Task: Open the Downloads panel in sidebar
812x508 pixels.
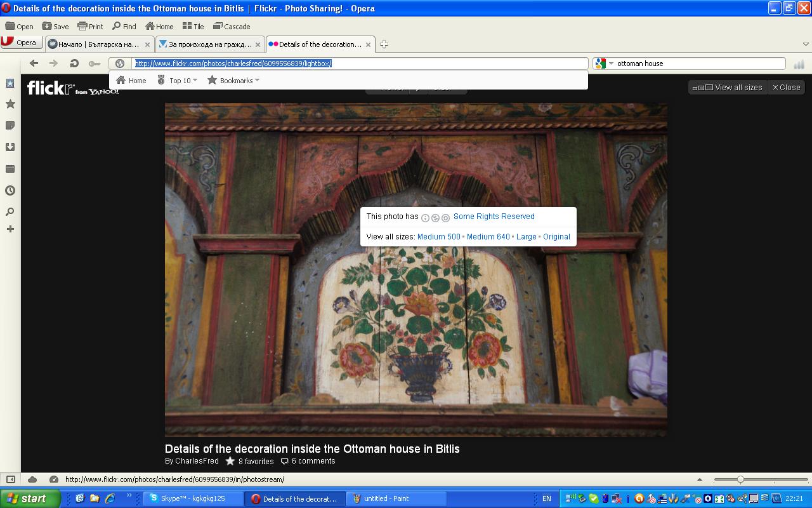Action: (x=10, y=147)
